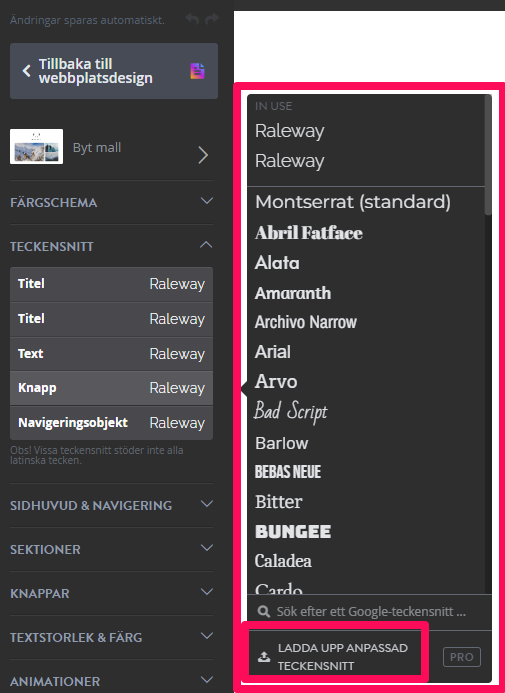The width and height of the screenshot is (505, 693).
Task: Select Abril Fatface from font list
Action: 309,233
